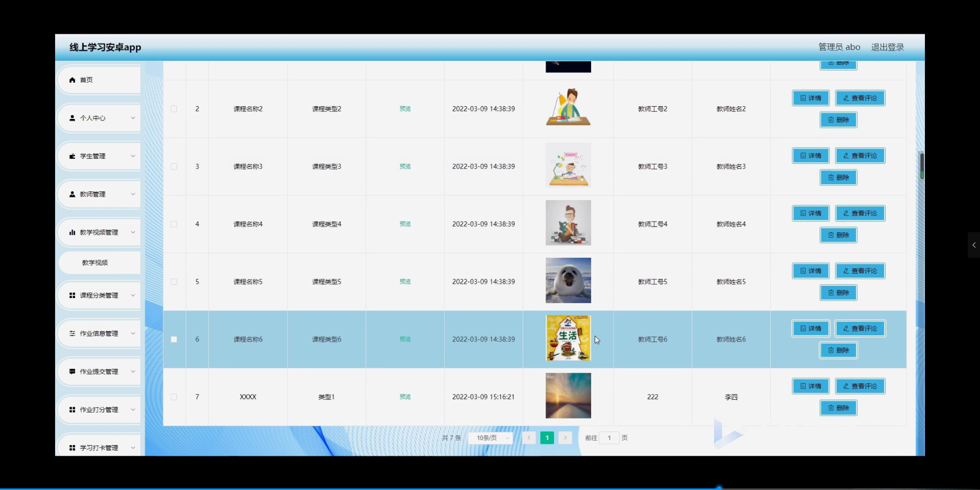Open the 10条/页 page size dropdown
The width and height of the screenshot is (980, 490).
point(490,438)
